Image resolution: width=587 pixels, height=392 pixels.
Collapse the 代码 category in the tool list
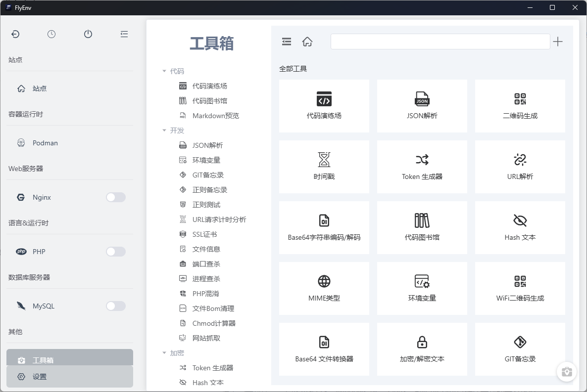pos(164,71)
